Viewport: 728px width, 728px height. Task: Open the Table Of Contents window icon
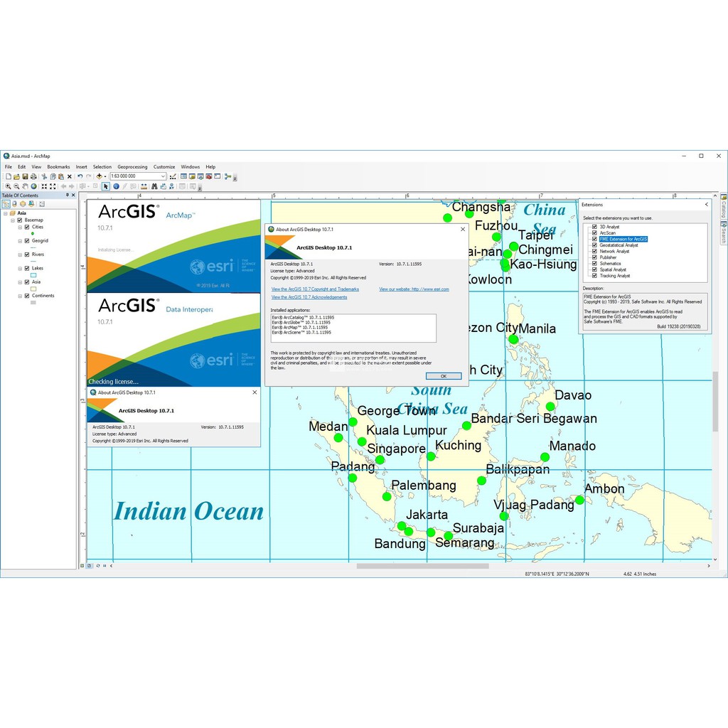184,176
